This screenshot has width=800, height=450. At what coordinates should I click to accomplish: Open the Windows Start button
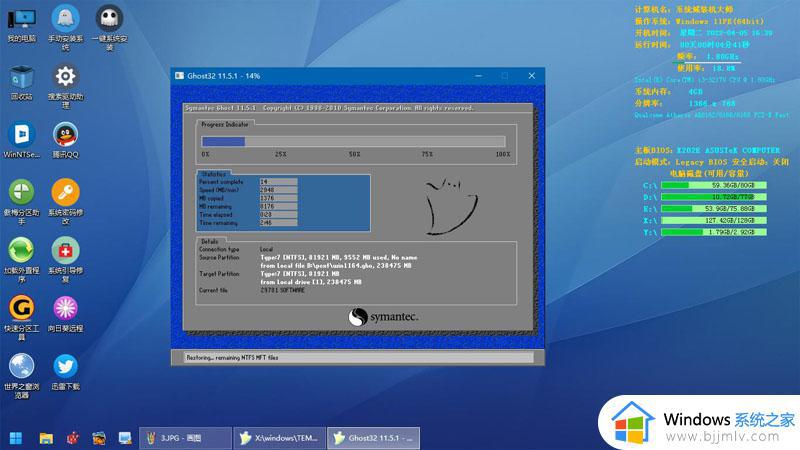click(16, 438)
